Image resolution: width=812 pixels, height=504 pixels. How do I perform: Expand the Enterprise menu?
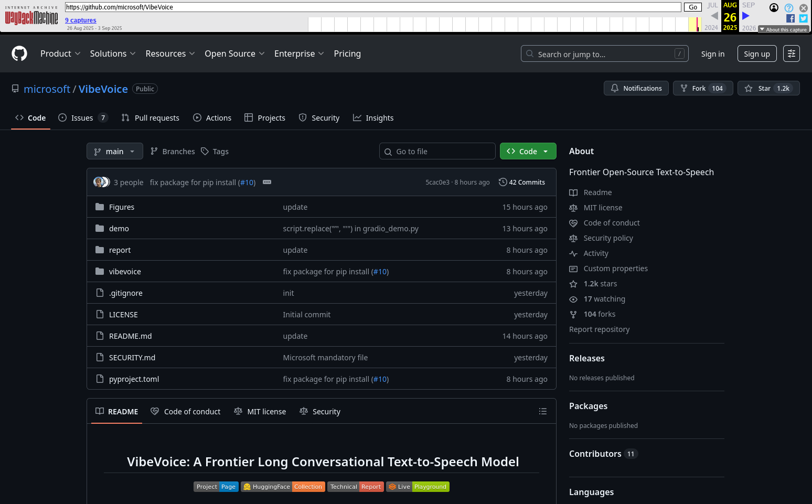click(300, 53)
